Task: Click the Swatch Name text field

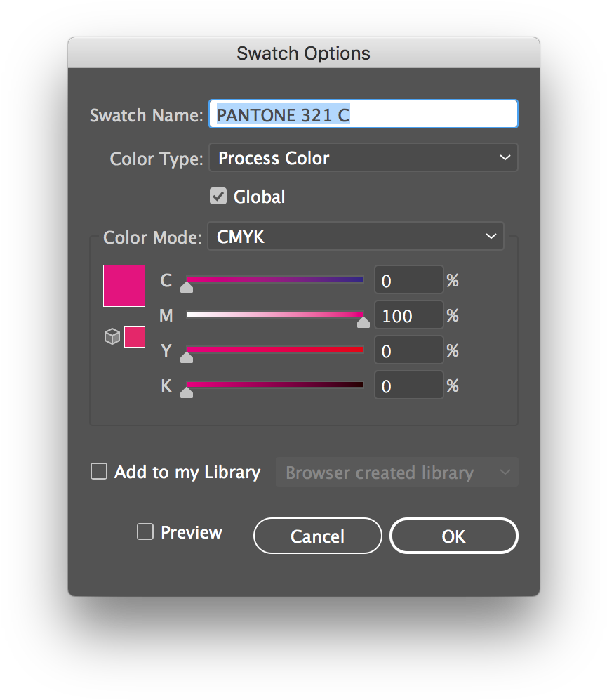Action: coord(363,114)
